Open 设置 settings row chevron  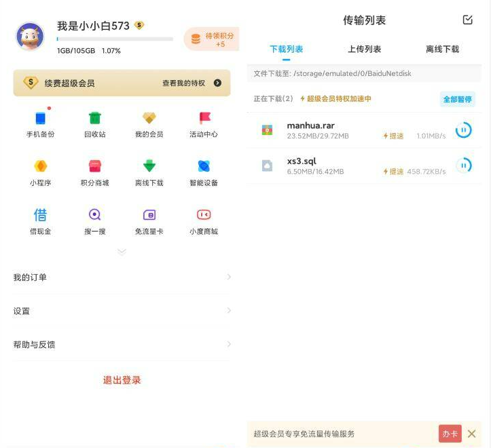229,311
